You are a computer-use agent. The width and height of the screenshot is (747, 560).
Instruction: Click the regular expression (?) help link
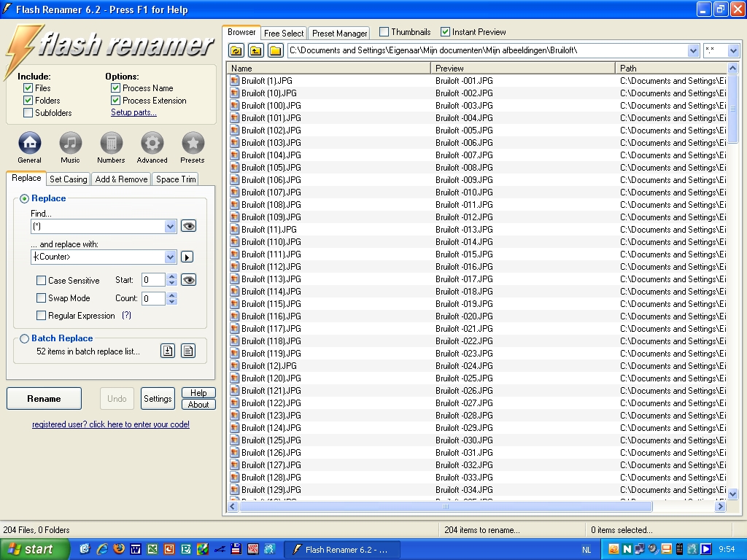(126, 315)
